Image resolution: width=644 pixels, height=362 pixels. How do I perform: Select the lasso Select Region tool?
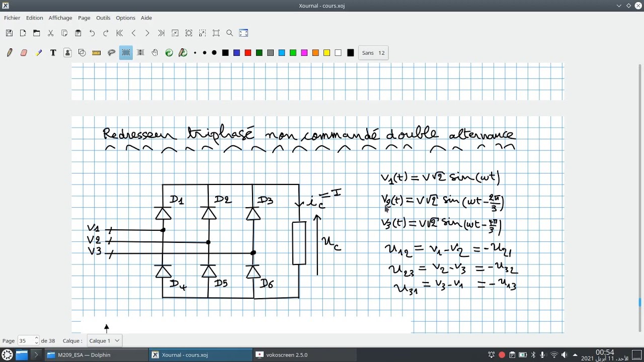point(112,53)
